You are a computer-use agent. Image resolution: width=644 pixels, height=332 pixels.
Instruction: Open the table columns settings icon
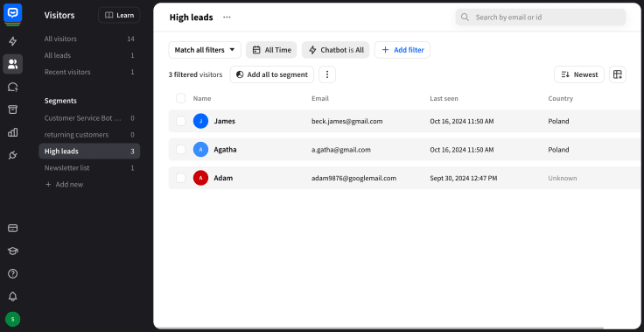click(x=617, y=74)
